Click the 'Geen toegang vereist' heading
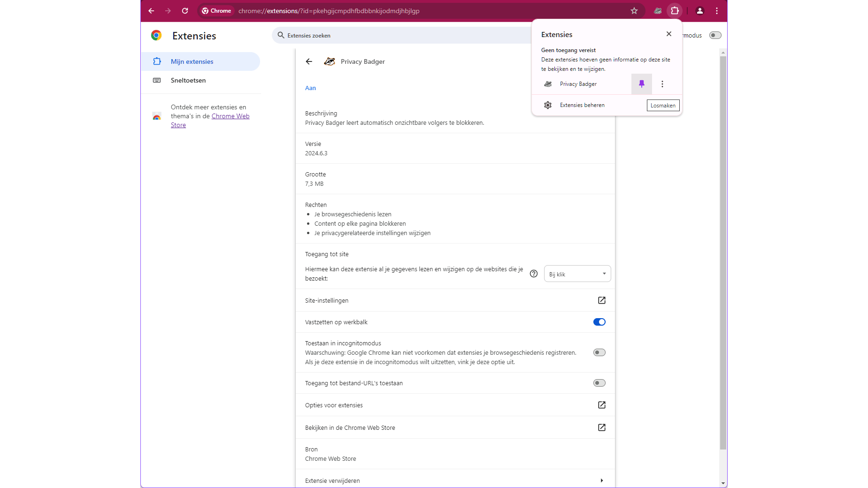Viewport: 868px width, 488px height. [568, 50]
